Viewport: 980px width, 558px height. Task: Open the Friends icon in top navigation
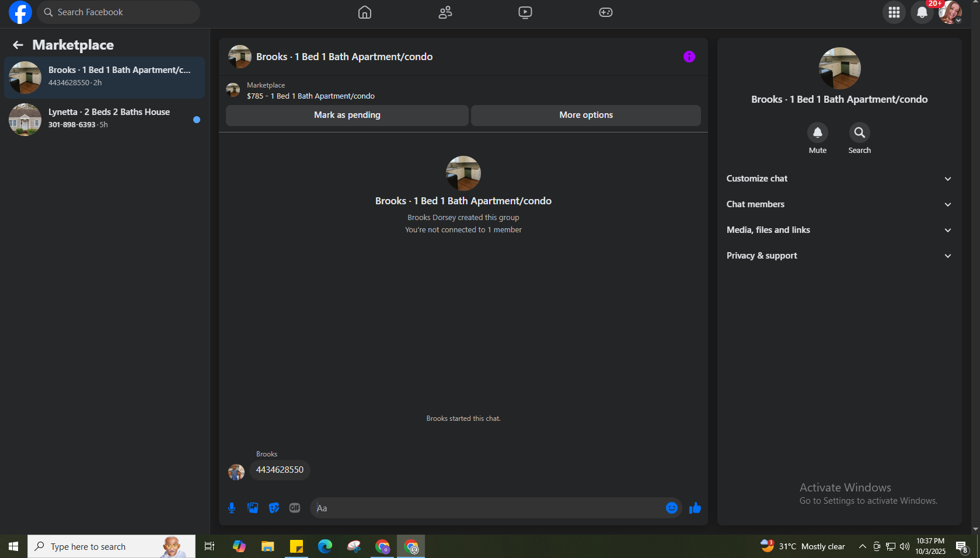pyautogui.click(x=445, y=12)
